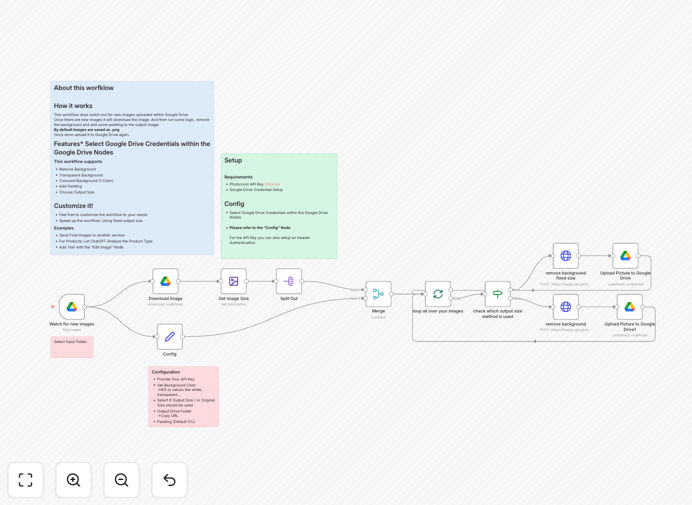Open the check which output size method node
This screenshot has height=505, width=692.
(x=497, y=294)
